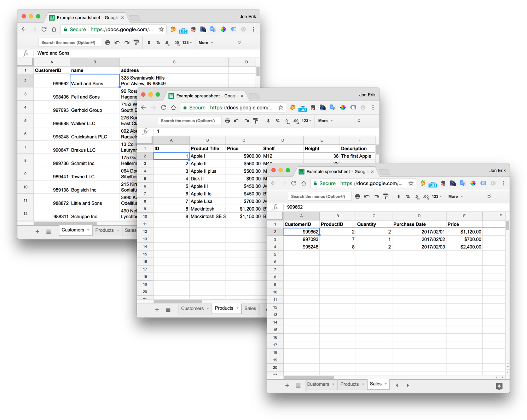Click vertical scrollbar in Sales window
The image size is (527, 420).
pos(508,225)
